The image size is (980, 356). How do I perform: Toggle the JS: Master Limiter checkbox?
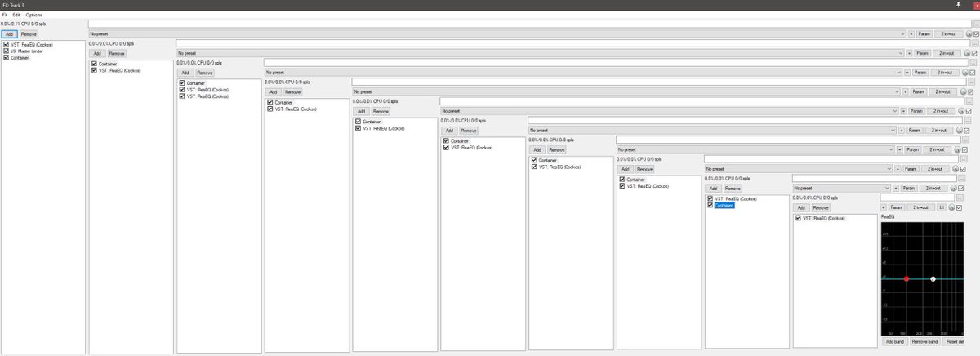coord(7,51)
